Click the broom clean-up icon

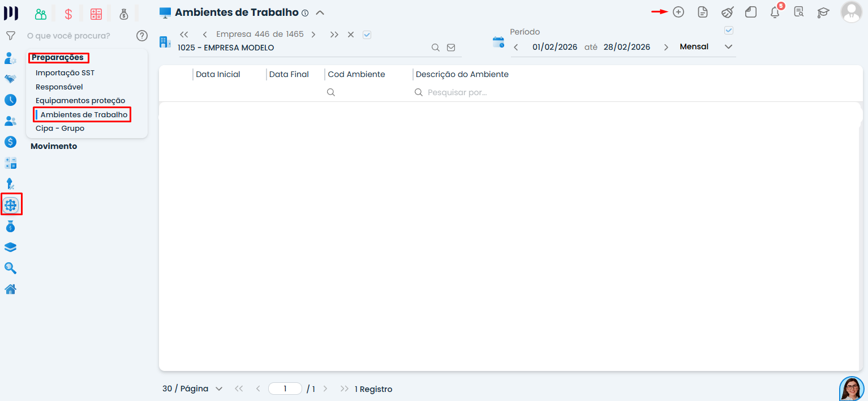click(x=727, y=12)
